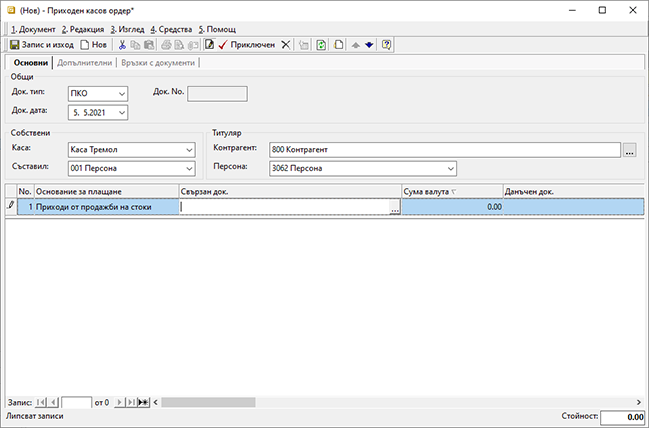The image size is (649, 428).
Task: Click the Paste clipboard icon
Action: click(x=149, y=45)
